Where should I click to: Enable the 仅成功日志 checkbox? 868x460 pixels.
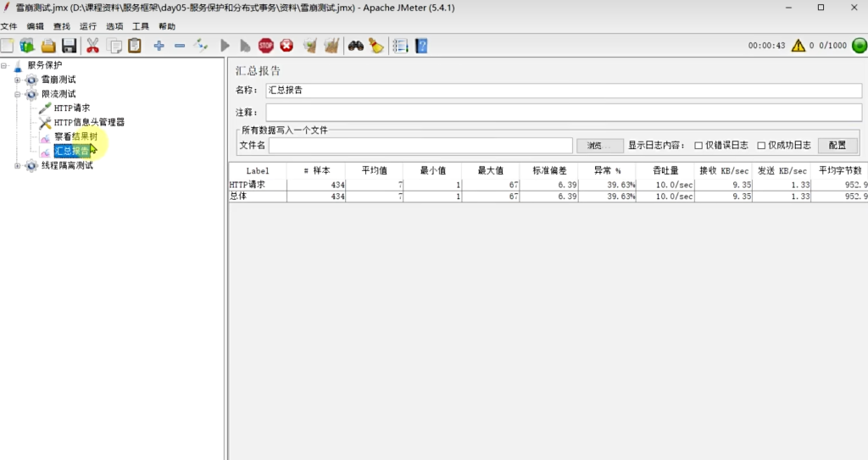[x=761, y=146]
